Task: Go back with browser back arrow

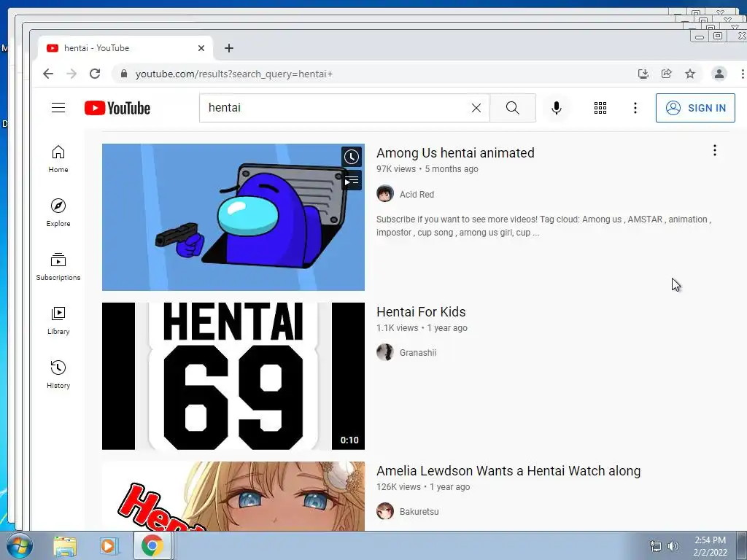Action: 48,74
